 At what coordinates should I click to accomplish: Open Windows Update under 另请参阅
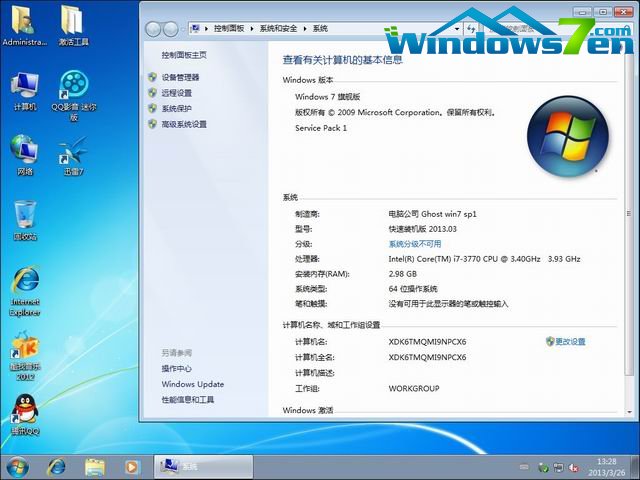click(192, 384)
